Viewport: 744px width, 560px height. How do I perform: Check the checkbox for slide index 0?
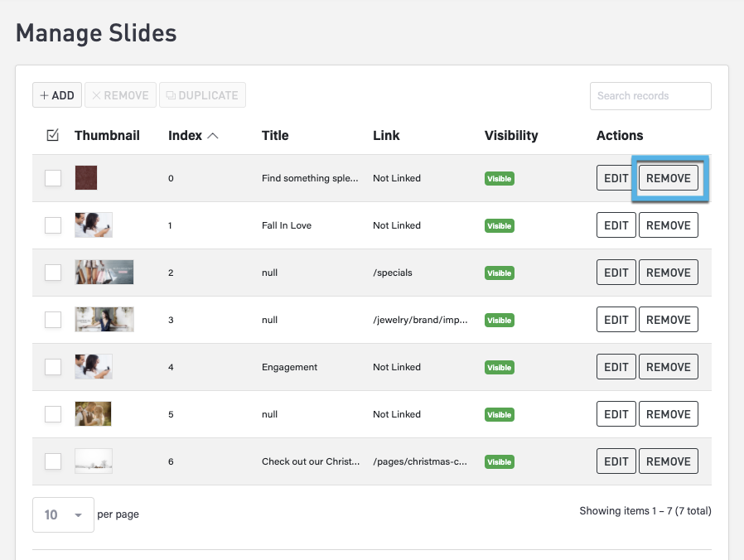53,178
